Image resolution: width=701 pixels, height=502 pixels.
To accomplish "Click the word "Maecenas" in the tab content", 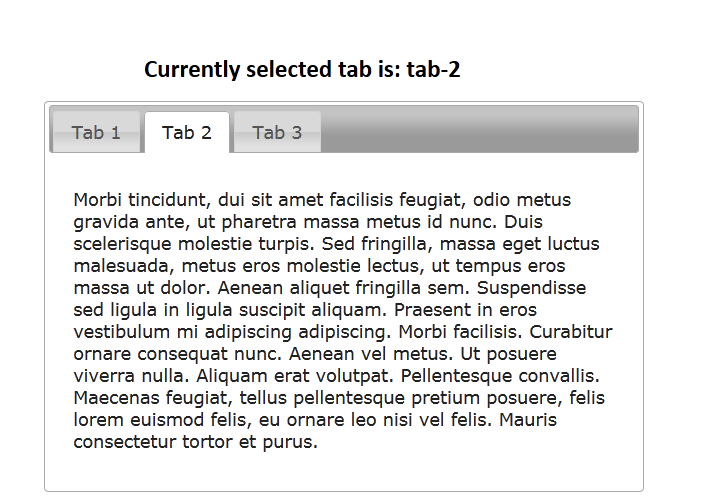I will point(117,398).
